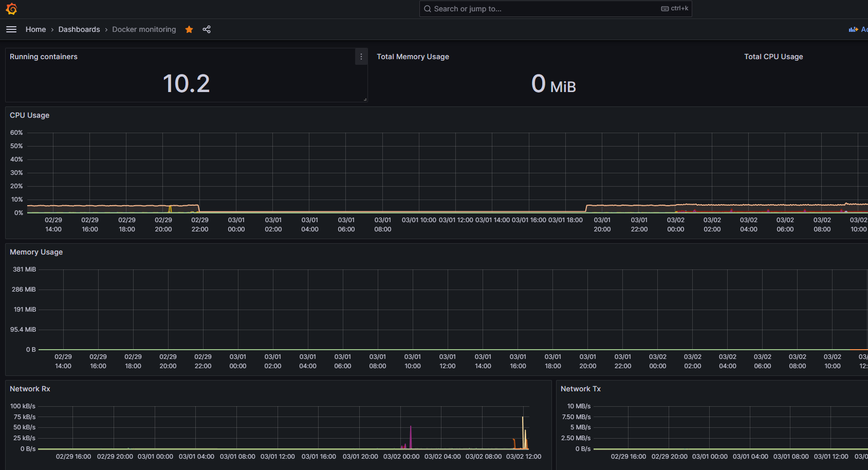Image resolution: width=868 pixels, height=470 pixels.
Task: Open the Memory Usage panel title menu
Action: click(36, 252)
